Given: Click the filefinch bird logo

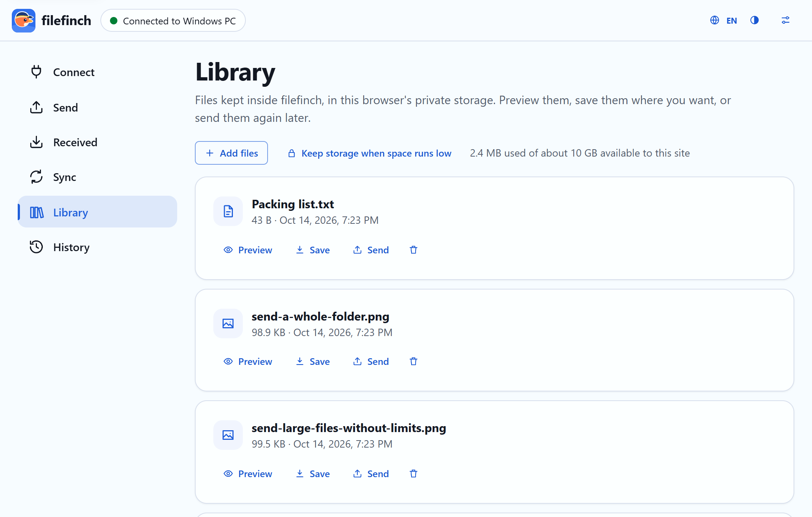Looking at the screenshot, I should pos(24,20).
